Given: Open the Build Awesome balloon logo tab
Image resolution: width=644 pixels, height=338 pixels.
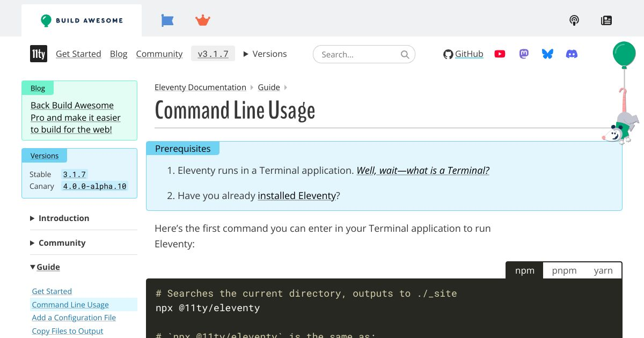Looking at the screenshot, I should point(82,20).
